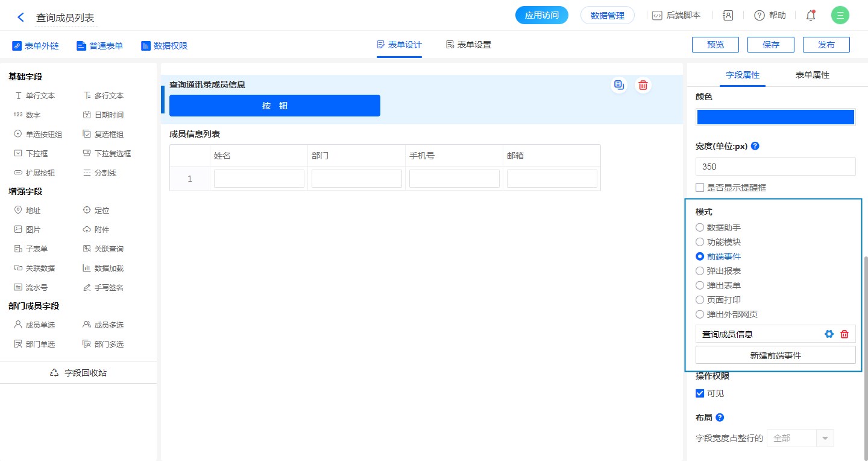Image resolution: width=868 pixels, height=461 pixels.
Task: Open the green user avatar menu
Action: point(840,16)
